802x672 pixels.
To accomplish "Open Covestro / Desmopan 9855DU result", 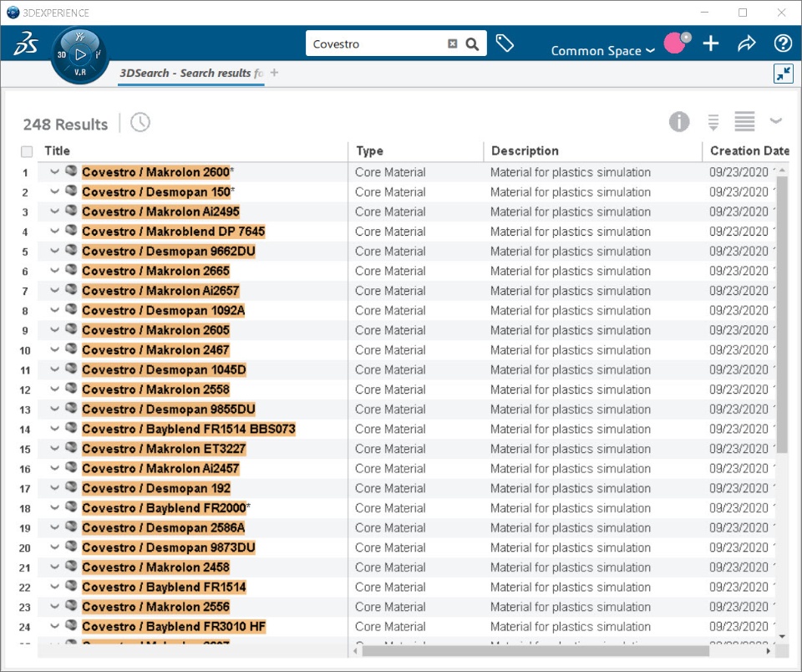I will click(168, 410).
